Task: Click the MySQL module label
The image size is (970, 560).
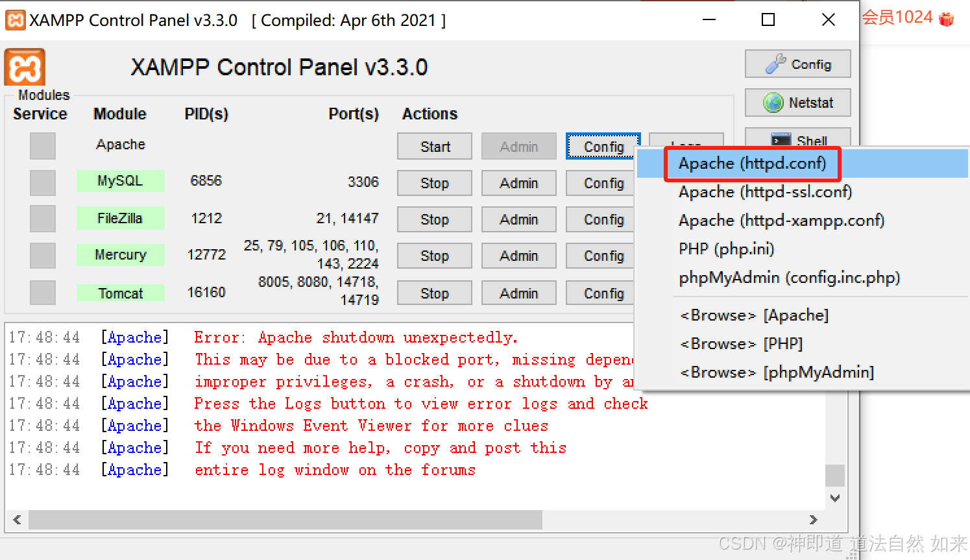Action: pos(120,181)
